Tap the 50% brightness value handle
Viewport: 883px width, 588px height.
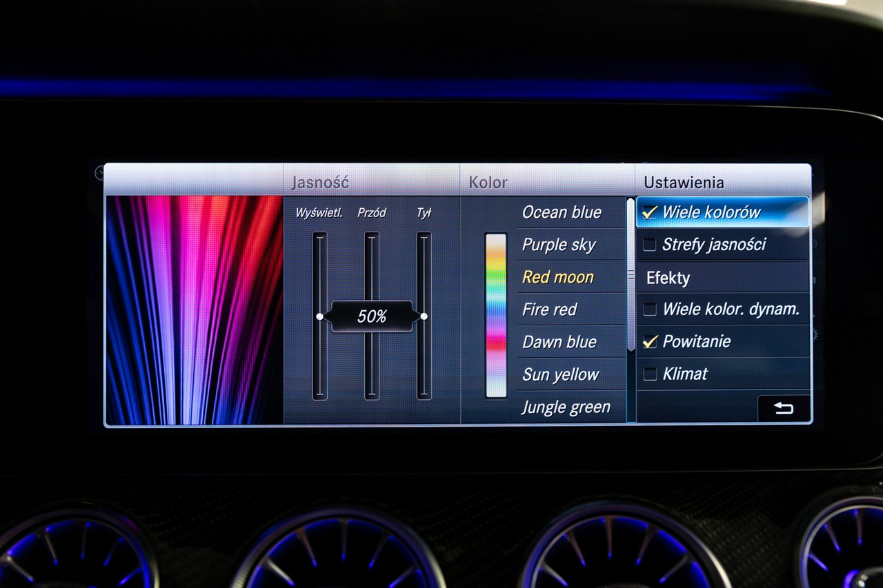pyautogui.click(x=372, y=316)
